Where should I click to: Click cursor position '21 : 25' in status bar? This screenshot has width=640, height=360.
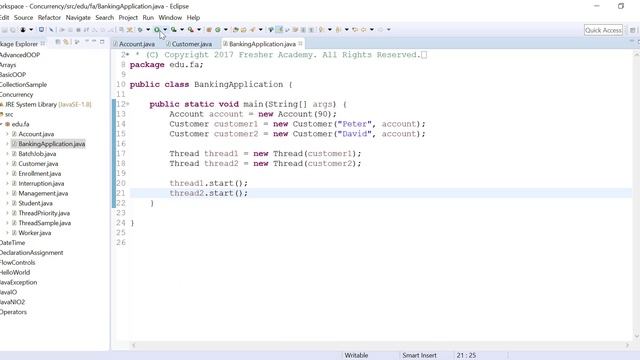[466, 356]
